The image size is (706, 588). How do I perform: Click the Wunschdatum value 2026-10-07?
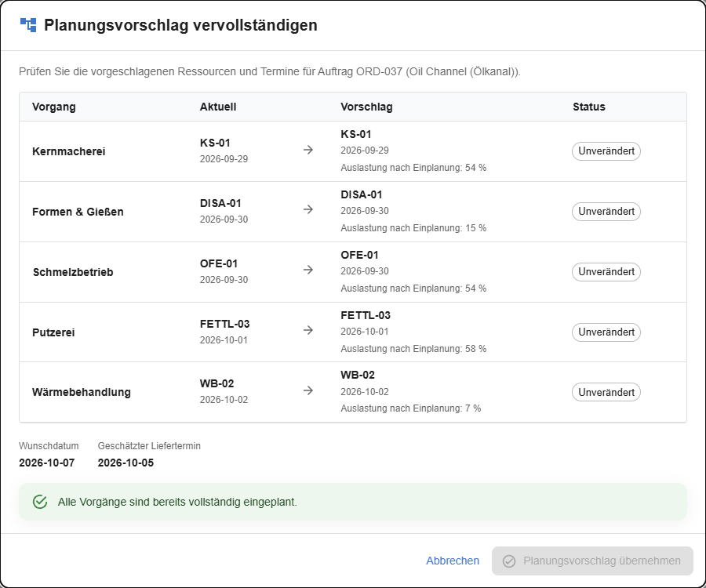pyautogui.click(x=47, y=463)
